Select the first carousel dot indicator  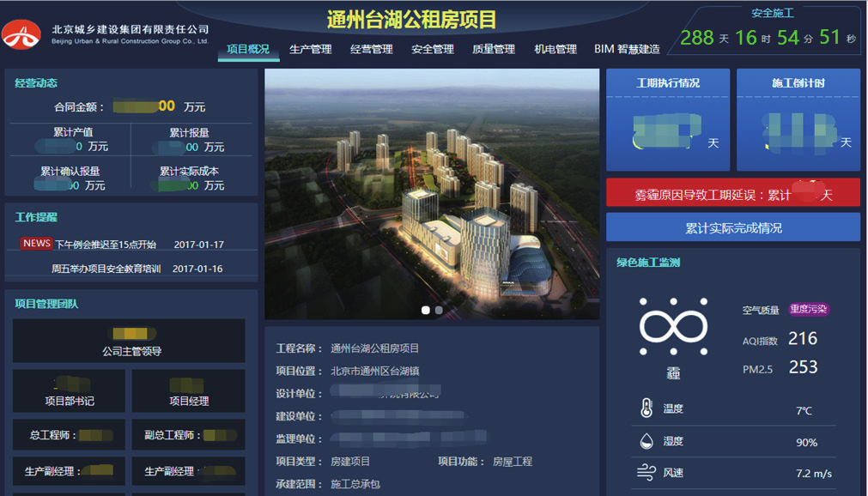(426, 311)
